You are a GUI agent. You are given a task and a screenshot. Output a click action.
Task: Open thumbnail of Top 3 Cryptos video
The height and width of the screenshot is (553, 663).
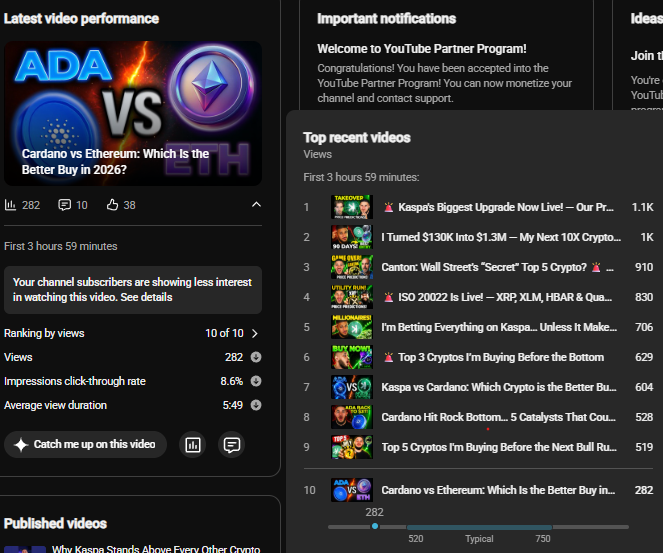(351, 357)
